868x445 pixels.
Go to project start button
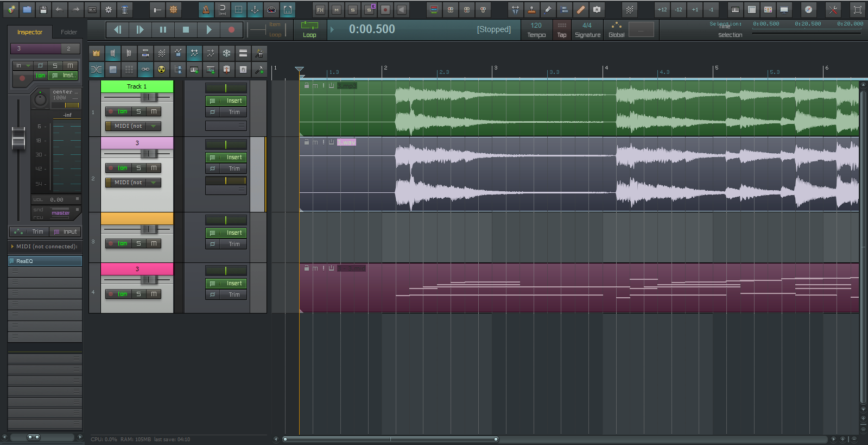tap(117, 30)
